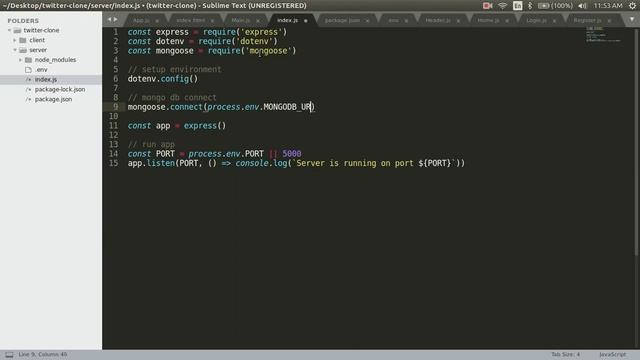Screen dimensions: 640x360
Task: Click the editor vertical scrollbar
Action: click(x=636, y=143)
